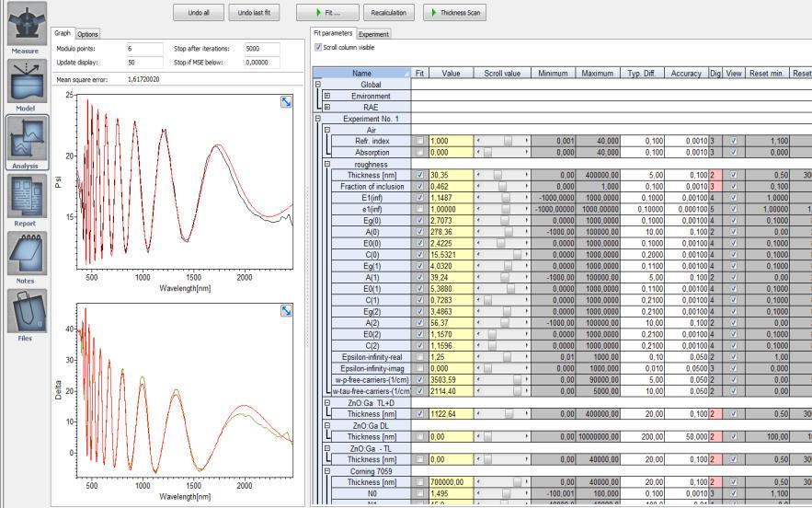Click the Value cell of Eg(1) row

pos(451,267)
